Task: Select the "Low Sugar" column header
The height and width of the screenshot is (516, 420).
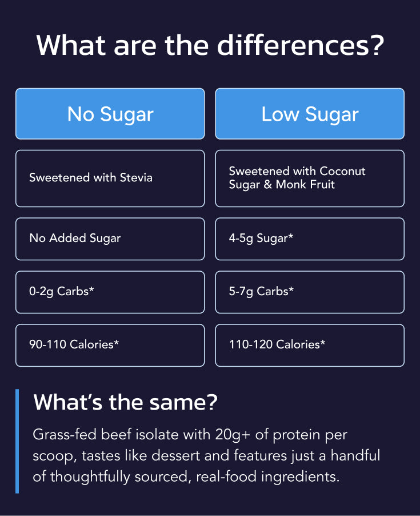Action: pyautogui.click(x=310, y=114)
